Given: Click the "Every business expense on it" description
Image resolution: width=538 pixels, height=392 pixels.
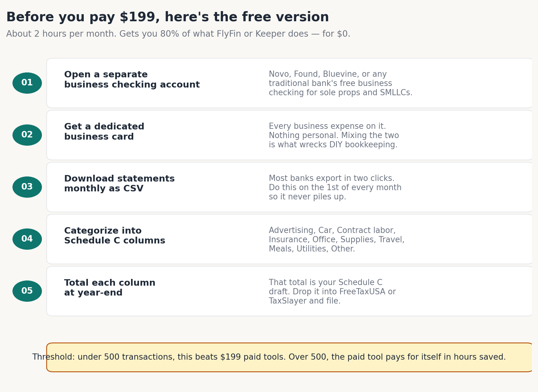Looking at the screenshot, I should coord(334,136).
